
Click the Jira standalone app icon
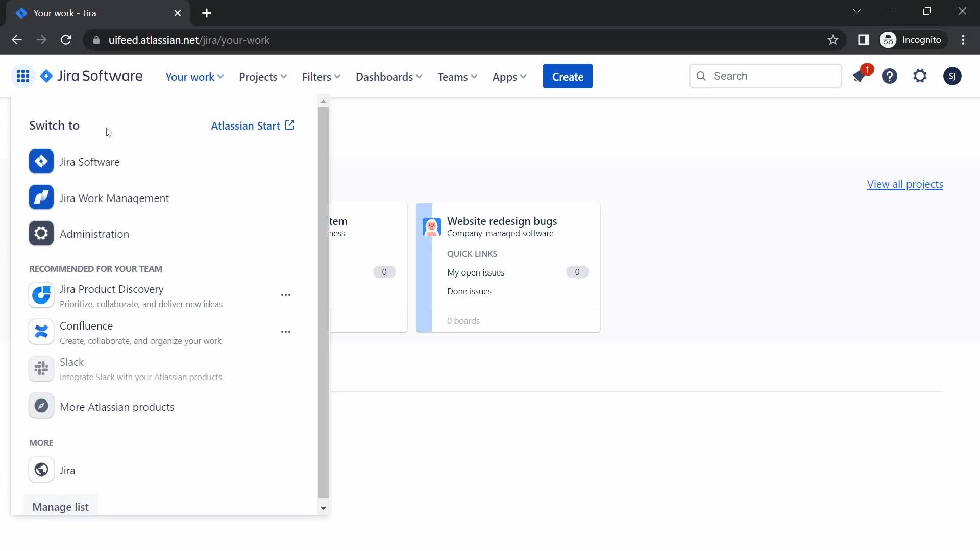41,469
